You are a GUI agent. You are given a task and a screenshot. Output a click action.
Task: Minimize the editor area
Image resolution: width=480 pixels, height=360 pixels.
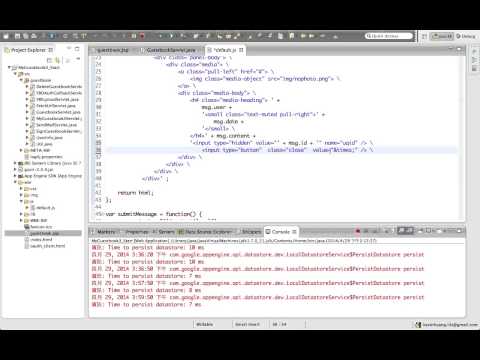[x=451, y=49]
